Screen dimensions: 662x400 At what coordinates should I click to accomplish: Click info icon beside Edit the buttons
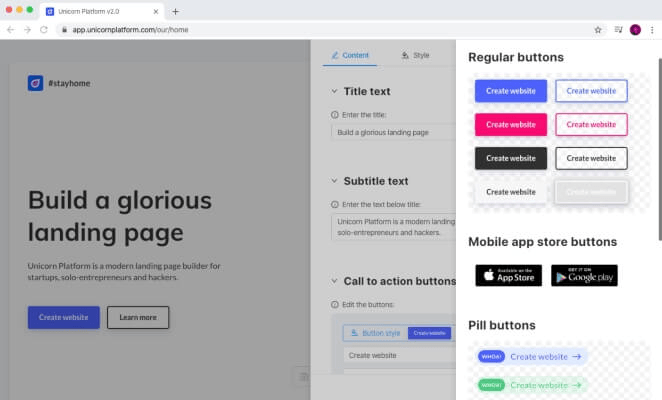335,305
